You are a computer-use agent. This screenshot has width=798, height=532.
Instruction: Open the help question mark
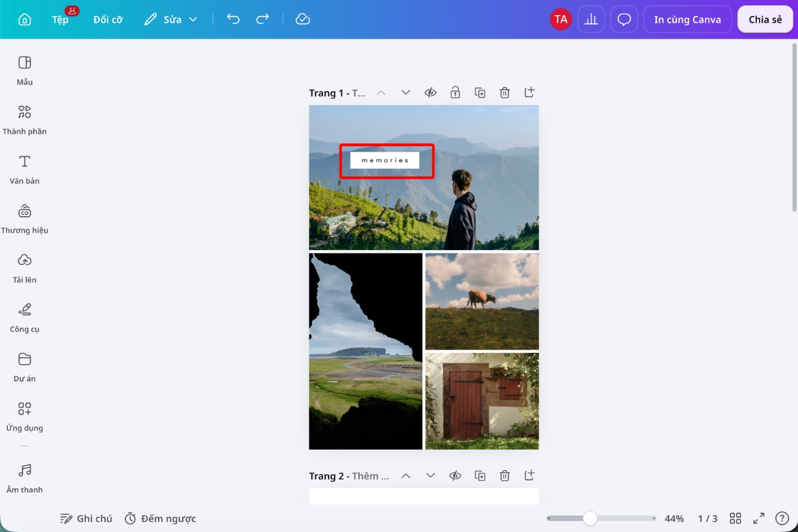click(782, 518)
